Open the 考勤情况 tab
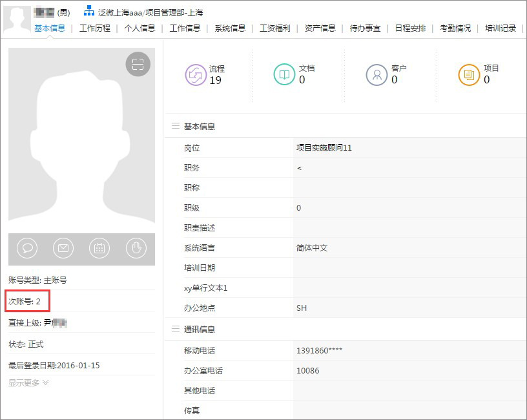527x420 pixels. coord(455,28)
